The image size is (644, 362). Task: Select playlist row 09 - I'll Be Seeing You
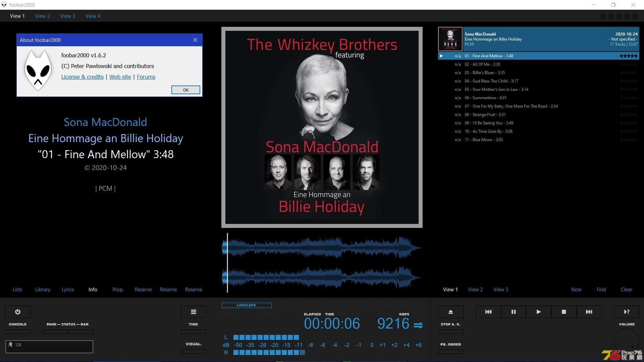coord(539,123)
